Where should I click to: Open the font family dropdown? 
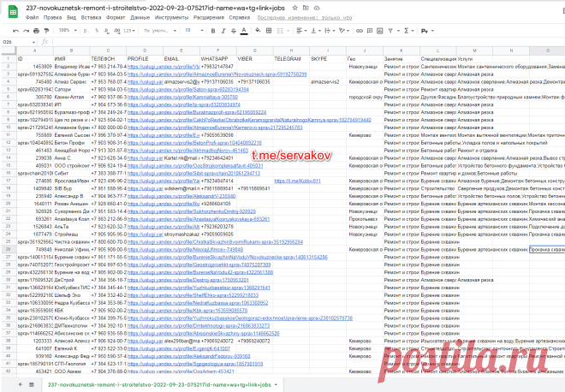[x=160, y=31]
